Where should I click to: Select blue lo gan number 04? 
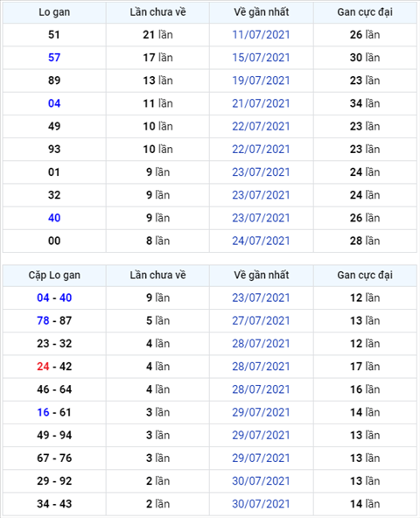point(54,103)
